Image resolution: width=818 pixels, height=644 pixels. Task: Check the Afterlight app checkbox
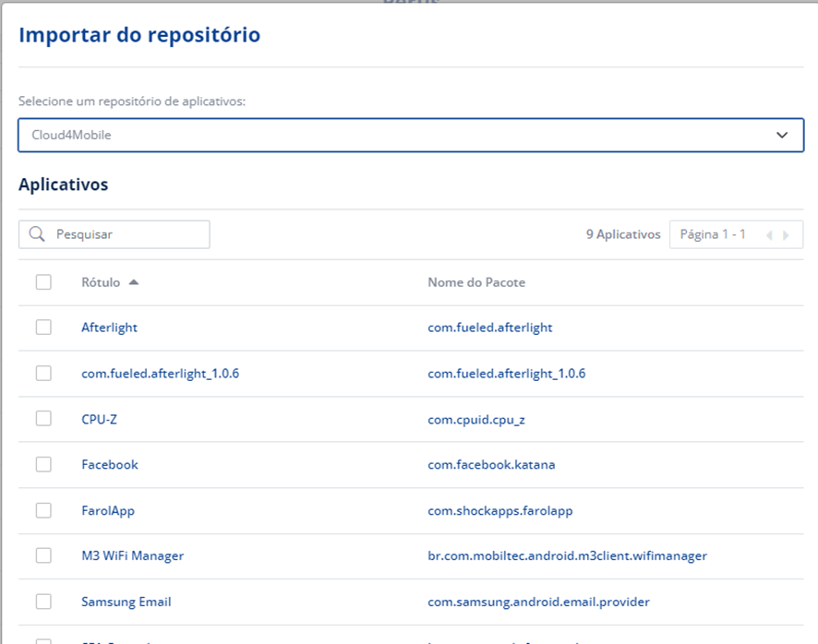point(43,328)
